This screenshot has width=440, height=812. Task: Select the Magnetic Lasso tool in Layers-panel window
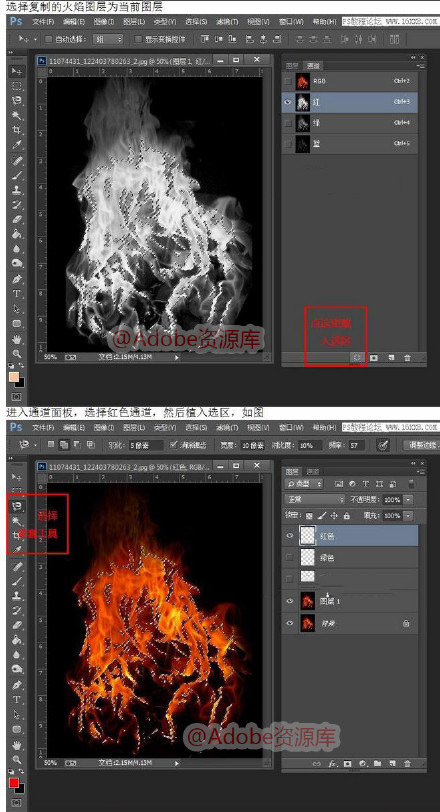17,506
